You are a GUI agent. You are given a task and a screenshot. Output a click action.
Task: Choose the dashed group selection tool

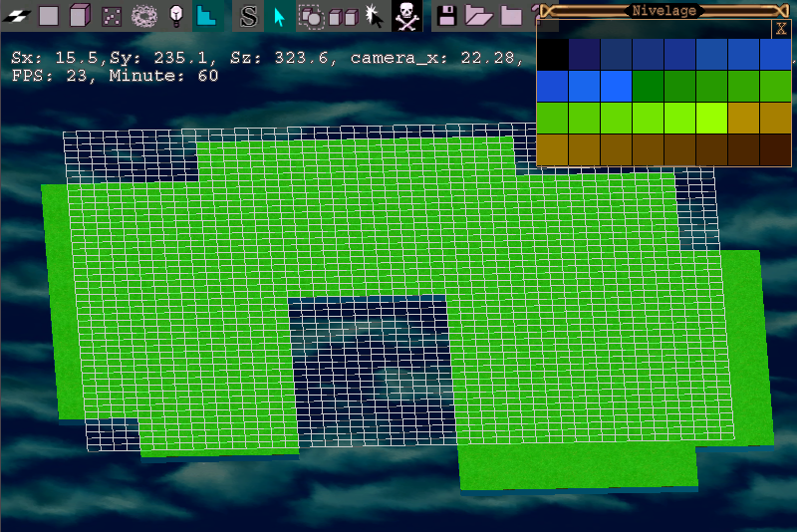(311, 17)
